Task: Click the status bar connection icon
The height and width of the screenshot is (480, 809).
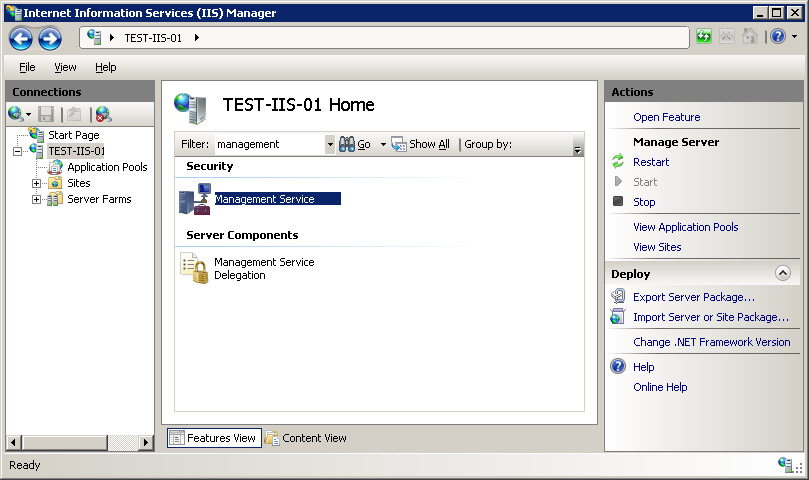Action: point(786,465)
